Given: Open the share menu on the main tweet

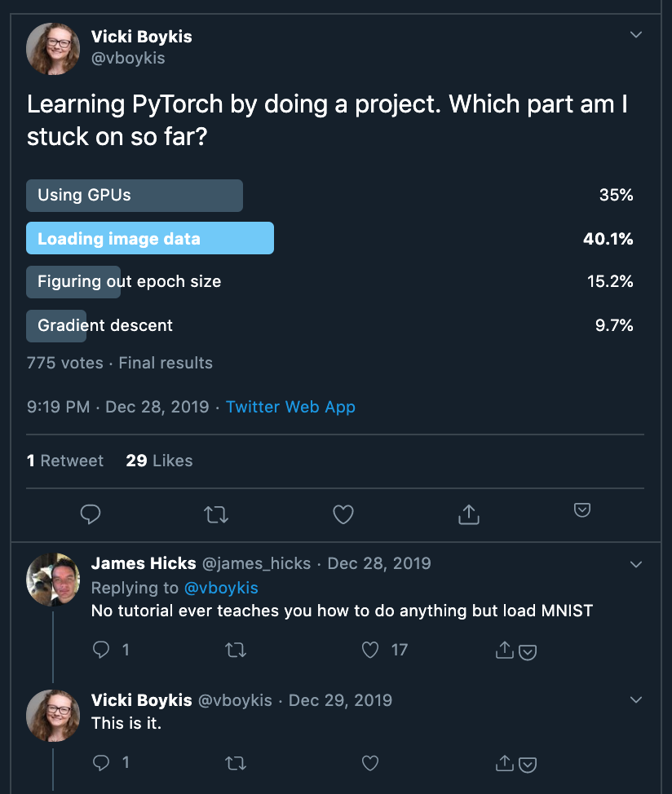Looking at the screenshot, I should (468, 514).
